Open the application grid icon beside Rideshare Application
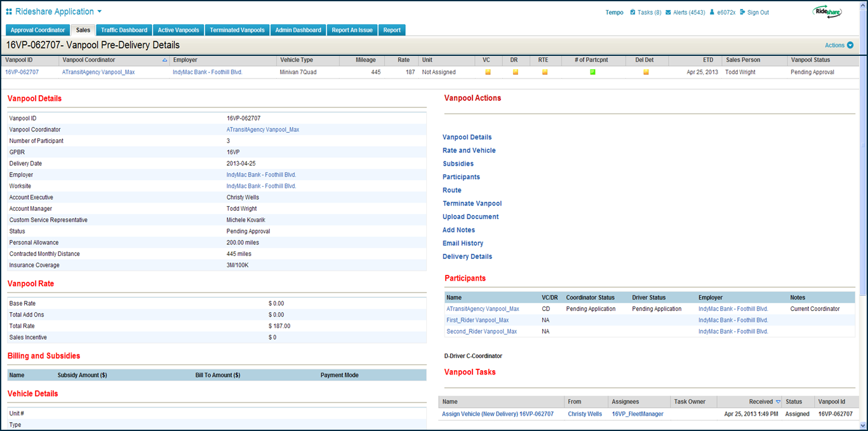The width and height of the screenshot is (868, 431). 8,11
